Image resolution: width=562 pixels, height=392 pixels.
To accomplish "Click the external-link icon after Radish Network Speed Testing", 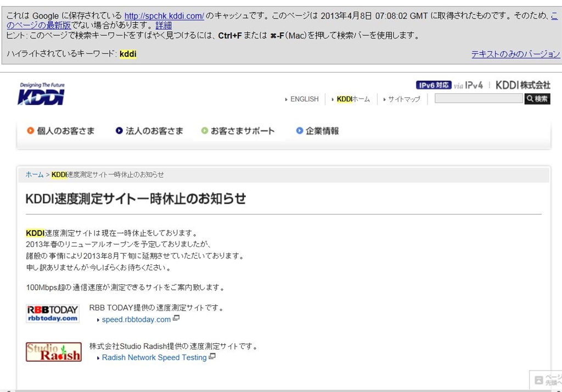I will tap(212, 356).
